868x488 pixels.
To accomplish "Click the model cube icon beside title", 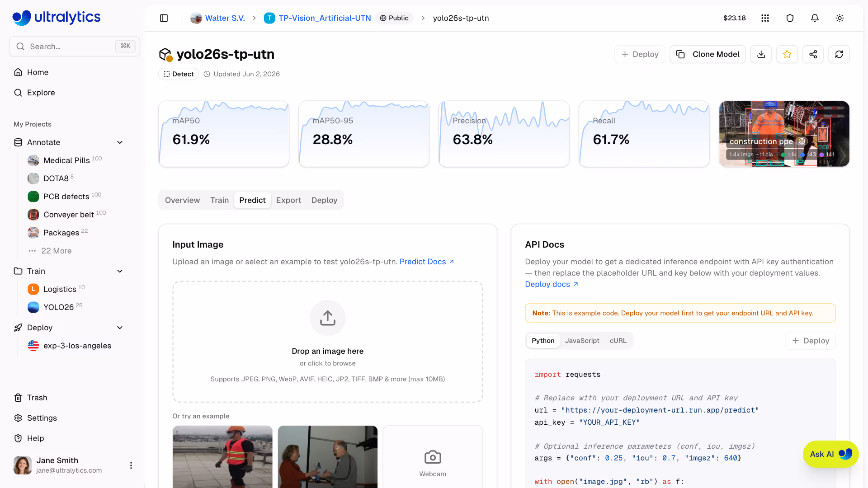I will click(x=165, y=55).
